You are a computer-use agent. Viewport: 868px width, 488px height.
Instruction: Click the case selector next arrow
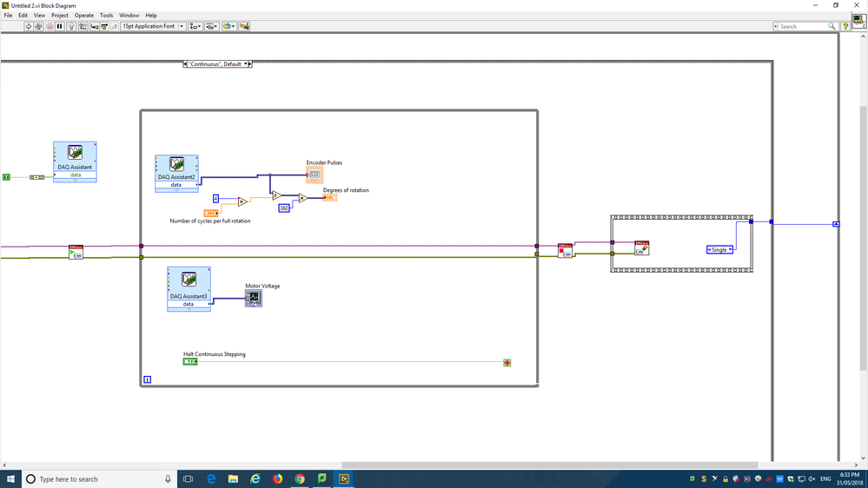(249, 64)
